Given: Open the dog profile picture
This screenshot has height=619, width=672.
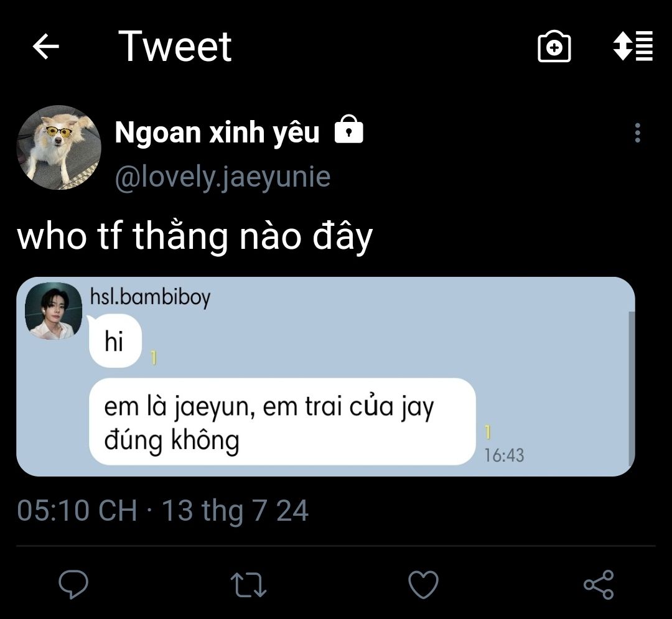Looking at the screenshot, I should (x=58, y=147).
